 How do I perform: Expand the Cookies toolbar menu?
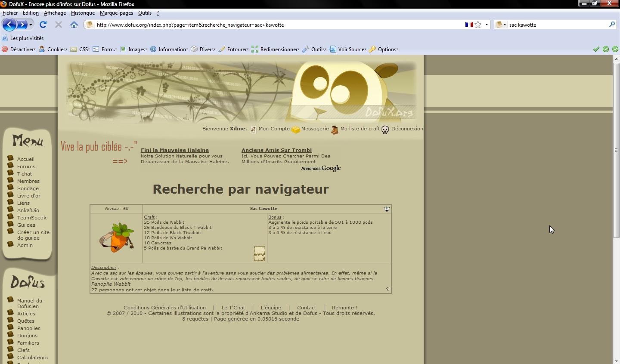click(x=53, y=49)
